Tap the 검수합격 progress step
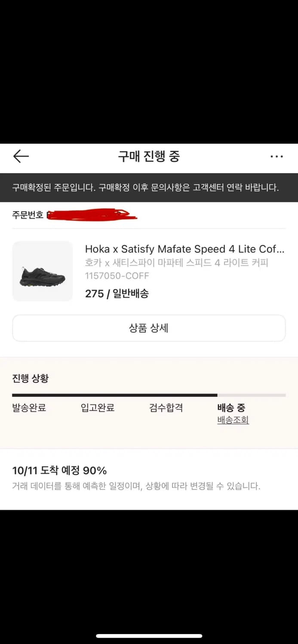298x644 pixels. 166,408
